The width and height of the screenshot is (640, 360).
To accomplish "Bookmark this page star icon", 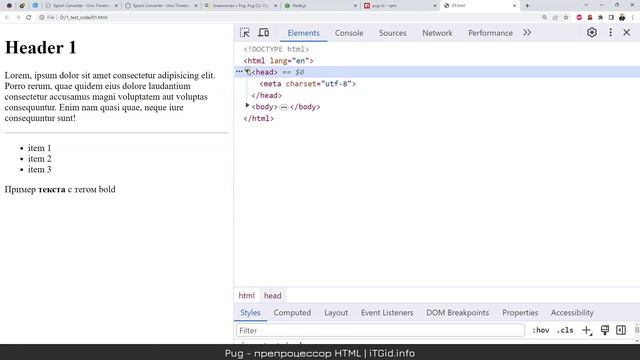I will tap(566, 18).
